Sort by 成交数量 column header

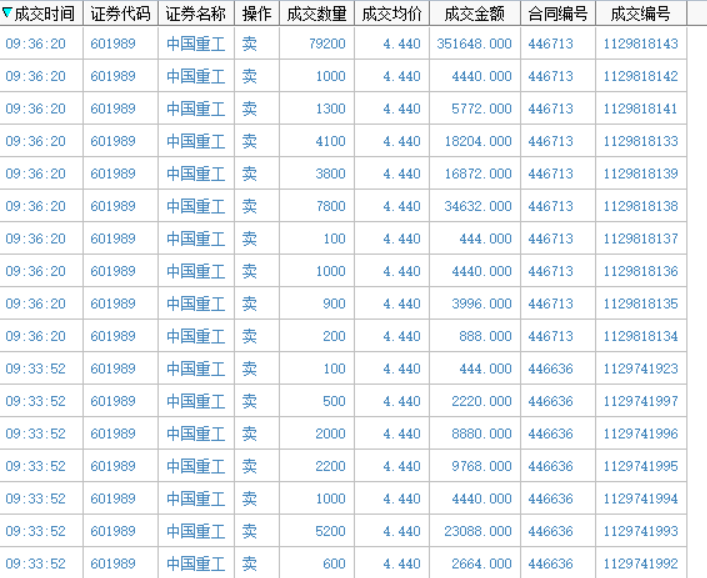point(317,14)
